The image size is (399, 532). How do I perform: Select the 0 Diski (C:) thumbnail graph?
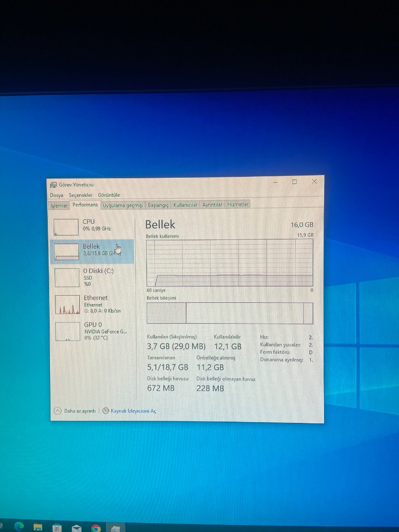click(66, 277)
